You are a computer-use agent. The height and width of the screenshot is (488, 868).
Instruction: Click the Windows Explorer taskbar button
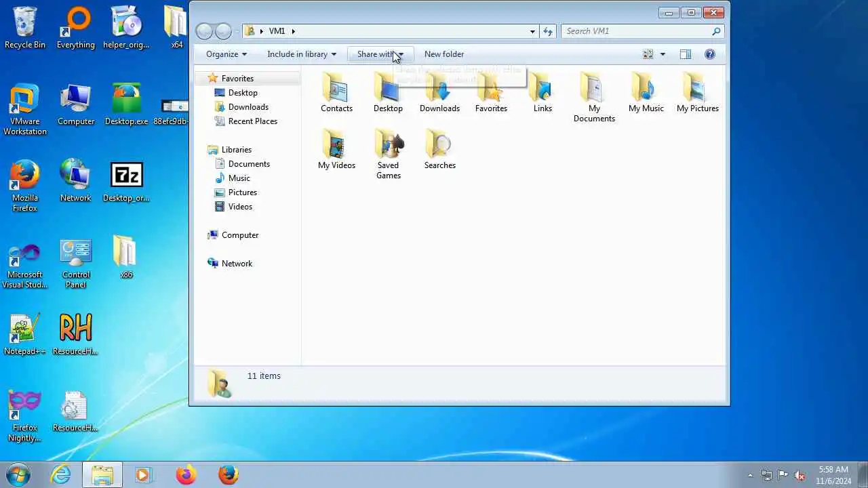click(x=102, y=474)
